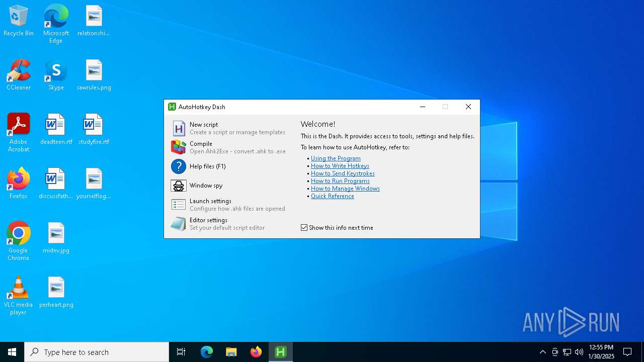644x362 pixels.
Task: Select Skype desktop shortcut
Action: pos(56,75)
